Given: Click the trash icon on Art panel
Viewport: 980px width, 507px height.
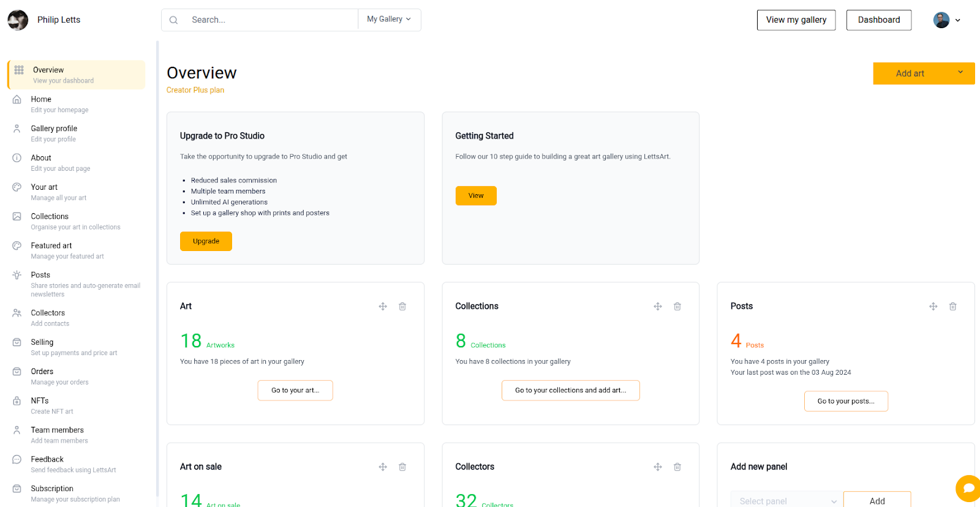Looking at the screenshot, I should [x=402, y=306].
